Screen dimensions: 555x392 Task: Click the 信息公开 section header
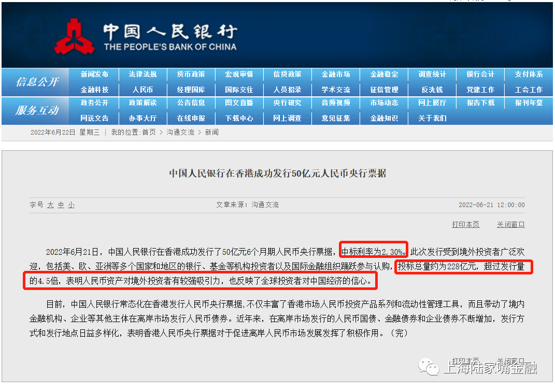click(x=37, y=82)
